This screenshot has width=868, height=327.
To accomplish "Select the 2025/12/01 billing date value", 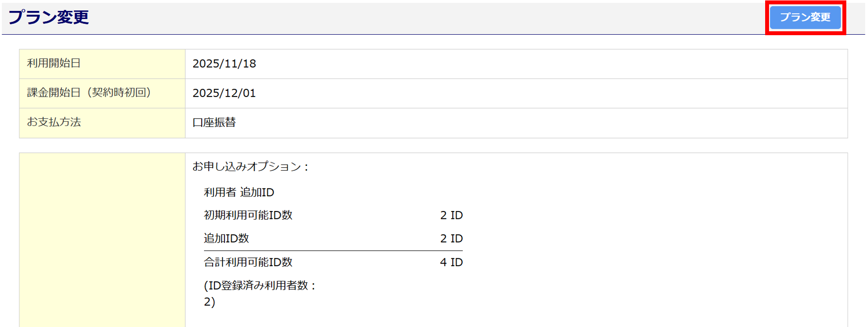I will 224,93.
